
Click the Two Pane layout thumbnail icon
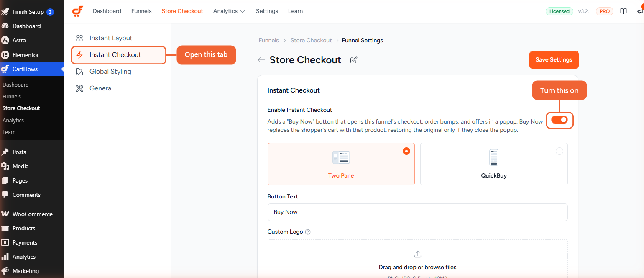[341, 157]
